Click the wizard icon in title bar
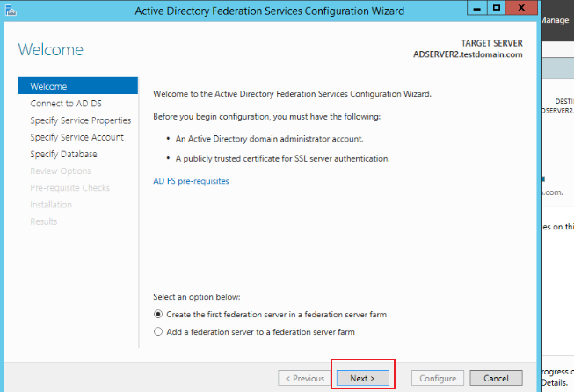This screenshot has width=574, height=392. [11, 11]
